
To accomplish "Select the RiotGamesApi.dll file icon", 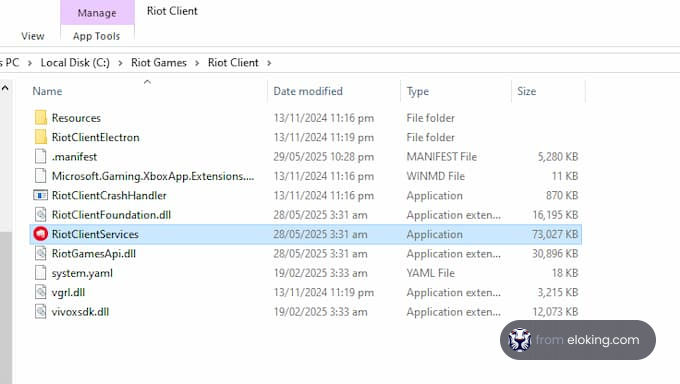I will 40,253.
